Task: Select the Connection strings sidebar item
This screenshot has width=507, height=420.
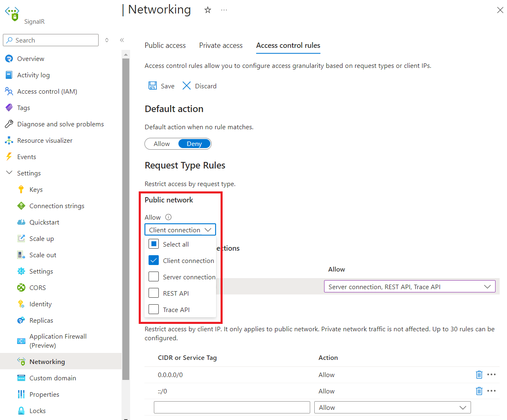Action: click(x=56, y=206)
